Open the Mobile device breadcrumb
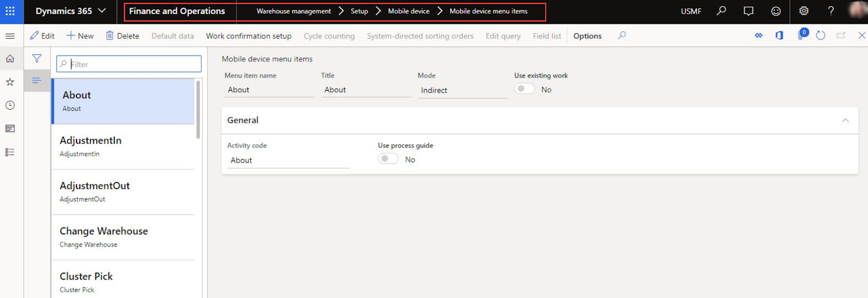The width and height of the screenshot is (868, 298). pos(409,11)
